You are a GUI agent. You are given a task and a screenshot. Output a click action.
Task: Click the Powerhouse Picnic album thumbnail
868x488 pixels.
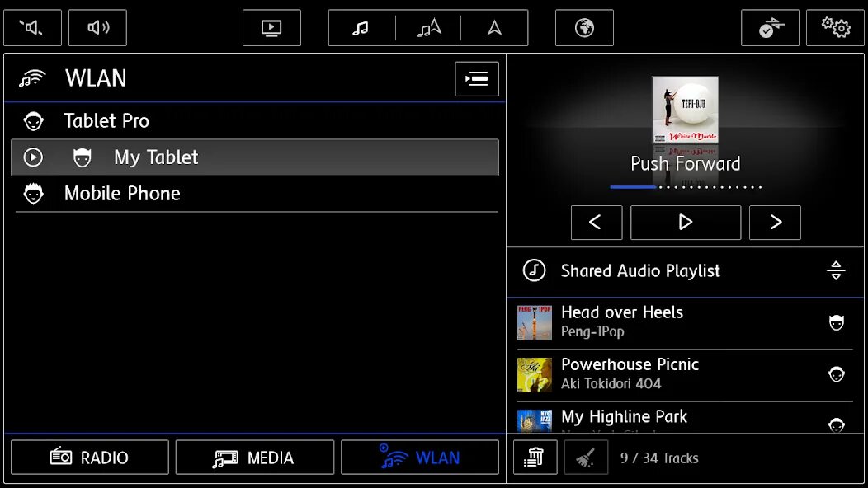point(534,375)
